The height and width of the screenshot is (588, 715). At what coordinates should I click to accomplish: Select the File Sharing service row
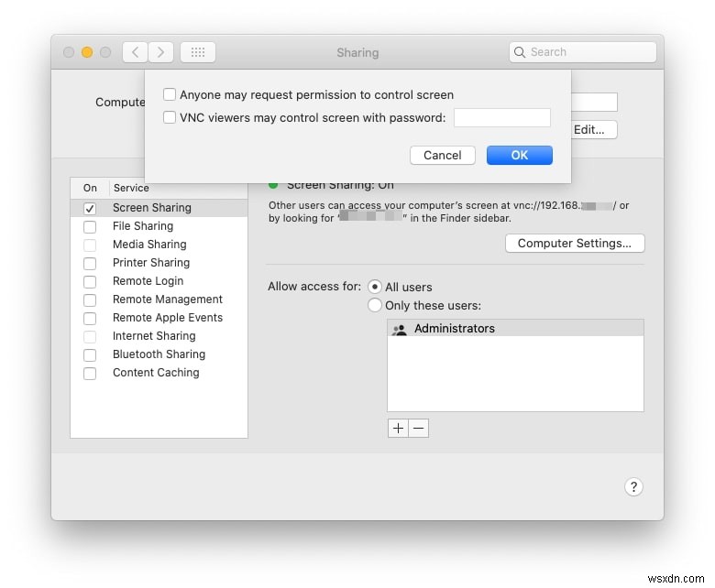coord(159,226)
